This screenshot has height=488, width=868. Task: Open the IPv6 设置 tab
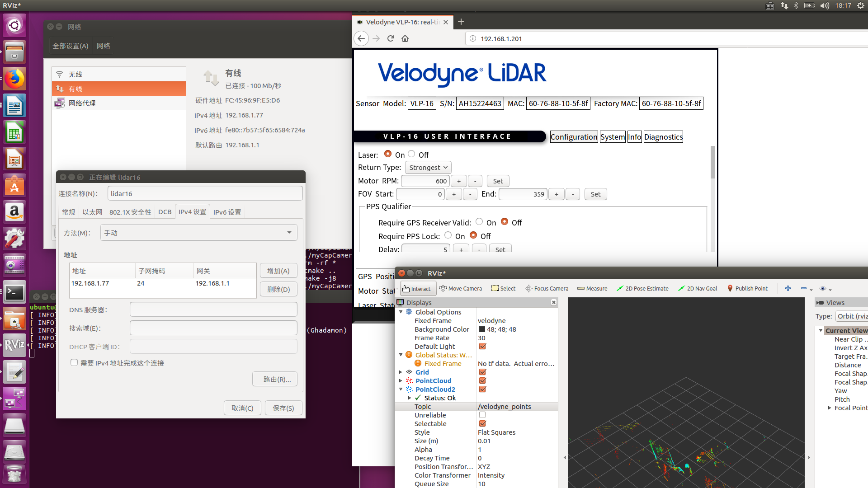coord(227,212)
